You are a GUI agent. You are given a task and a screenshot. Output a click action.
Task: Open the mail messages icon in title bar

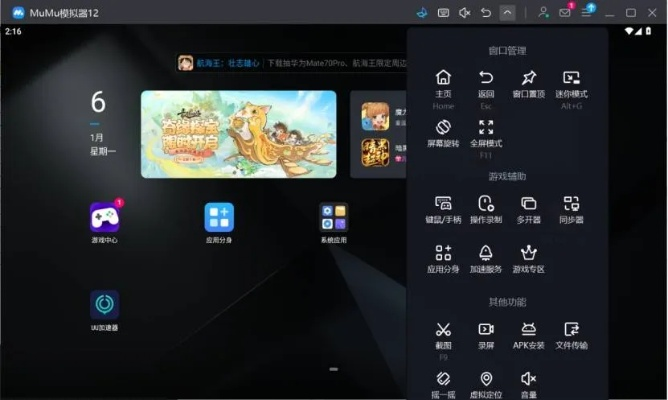pos(565,13)
